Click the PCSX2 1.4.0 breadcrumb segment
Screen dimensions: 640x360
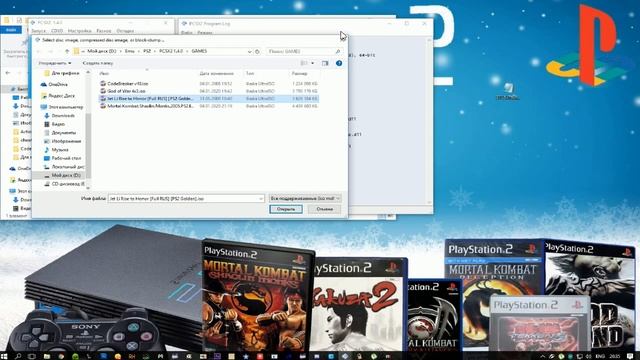click(x=171, y=51)
